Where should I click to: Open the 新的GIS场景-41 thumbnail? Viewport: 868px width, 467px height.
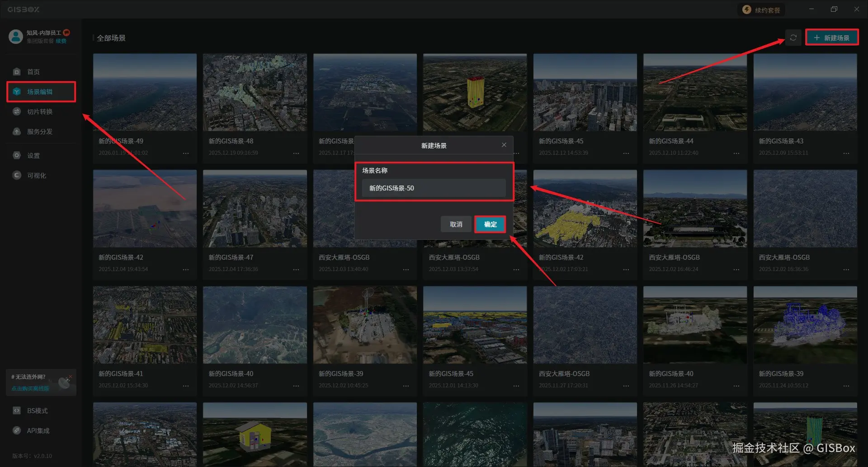coord(145,325)
